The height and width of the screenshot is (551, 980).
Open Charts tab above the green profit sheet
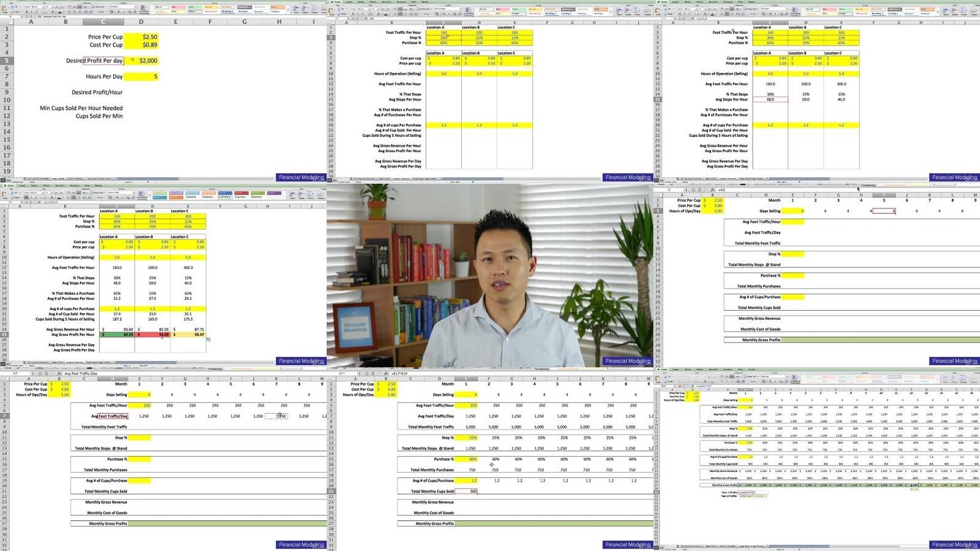coord(47,186)
